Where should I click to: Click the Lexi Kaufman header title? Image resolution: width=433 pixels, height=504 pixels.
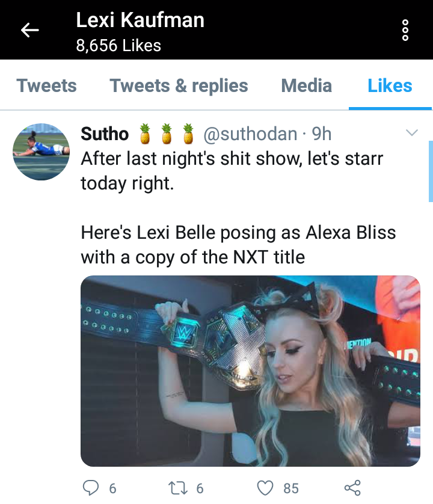coord(140,20)
